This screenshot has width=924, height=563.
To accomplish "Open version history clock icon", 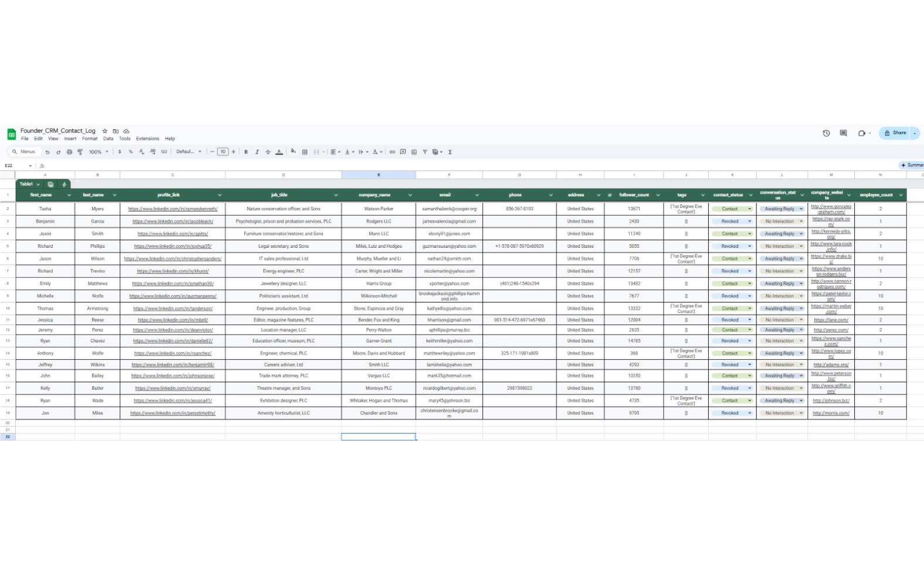I will coord(826,133).
